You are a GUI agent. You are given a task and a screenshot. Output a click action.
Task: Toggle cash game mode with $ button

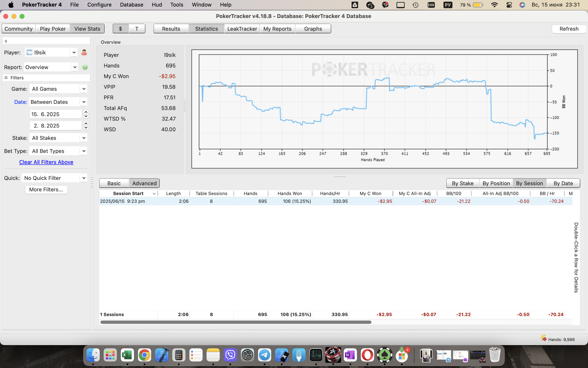(x=120, y=29)
